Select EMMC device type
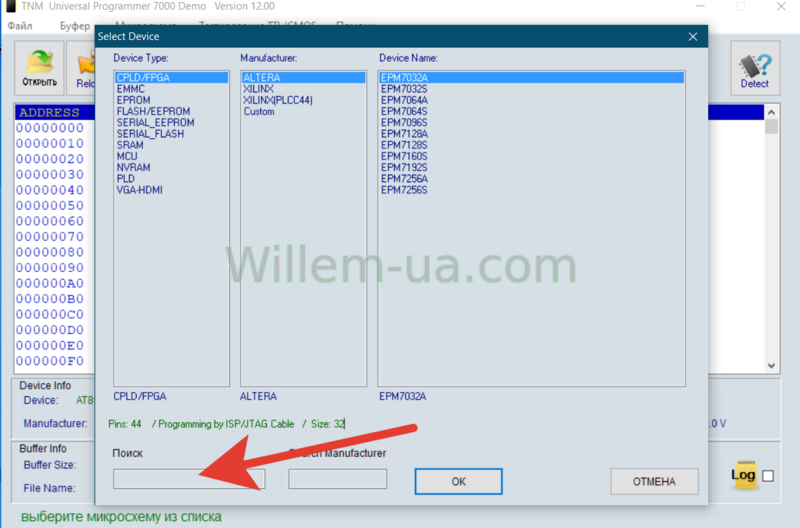Image resolution: width=800 pixels, height=528 pixels. click(132, 89)
